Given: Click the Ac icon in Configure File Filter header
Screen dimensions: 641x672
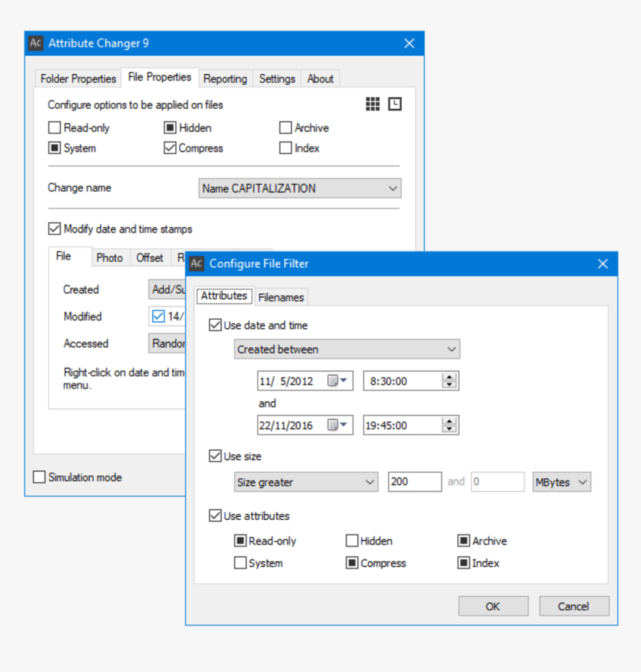Looking at the screenshot, I should pyautogui.click(x=196, y=263).
